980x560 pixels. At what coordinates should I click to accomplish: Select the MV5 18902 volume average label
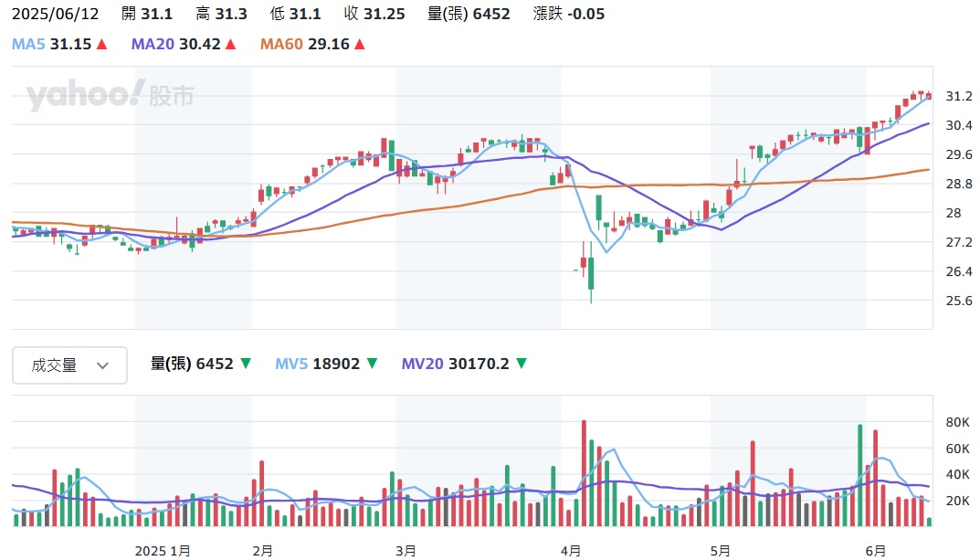pyautogui.click(x=318, y=364)
